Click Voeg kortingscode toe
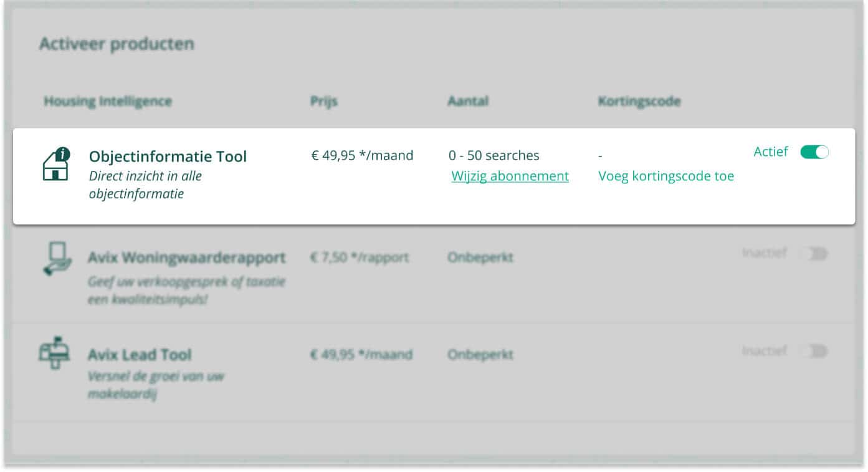The width and height of the screenshot is (868, 472). (666, 176)
